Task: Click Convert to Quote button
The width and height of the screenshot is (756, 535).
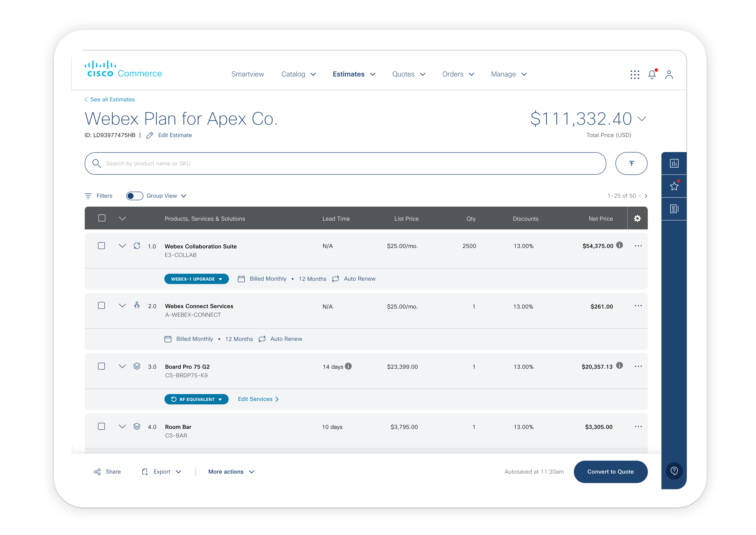Action: (x=610, y=471)
